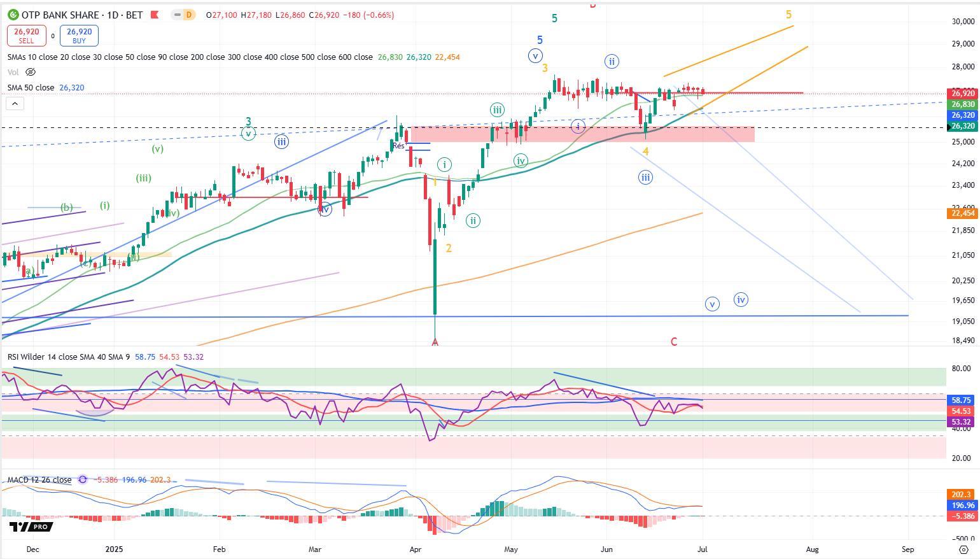Toggle Vol indicator visibility eye icon
The width and height of the screenshot is (980, 559).
[x=30, y=72]
